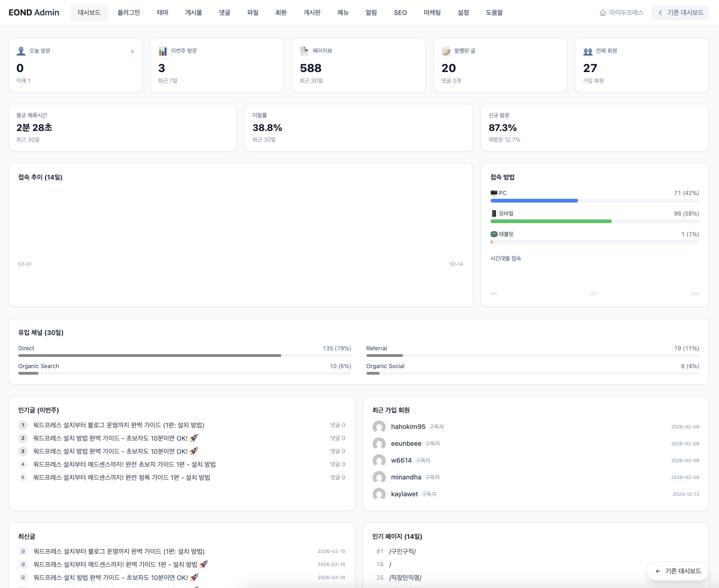The width and height of the screenshot is (719, 588).
Task: Click the floating 기존 대시보드 button at bottom
Action: (678, 571)
